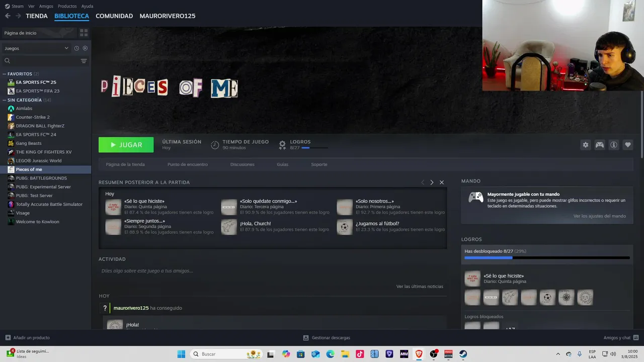Click the ¡Hola, Church! achievement icon
Viewport: 644px width, 362px height.
(x=229, y=227)
